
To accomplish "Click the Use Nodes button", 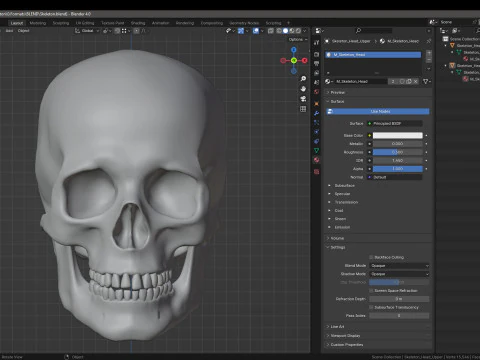I will tap(378, 111).
